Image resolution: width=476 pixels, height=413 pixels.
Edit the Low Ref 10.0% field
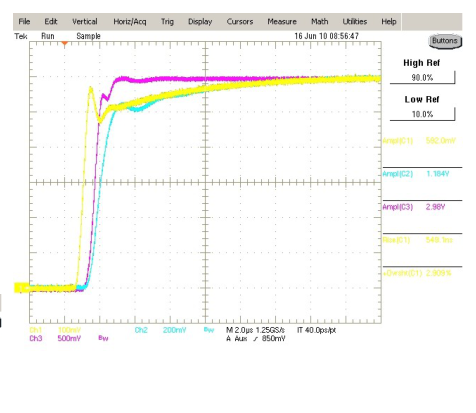[422, 114]
